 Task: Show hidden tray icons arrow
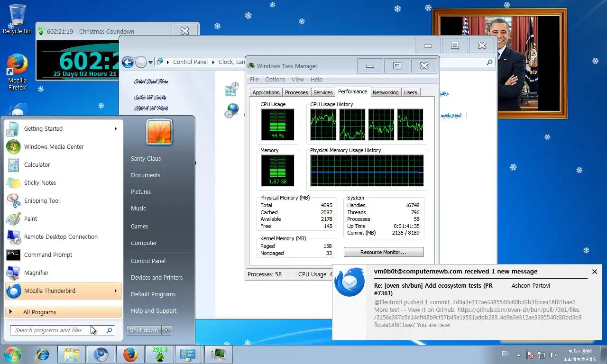point(518,355)
